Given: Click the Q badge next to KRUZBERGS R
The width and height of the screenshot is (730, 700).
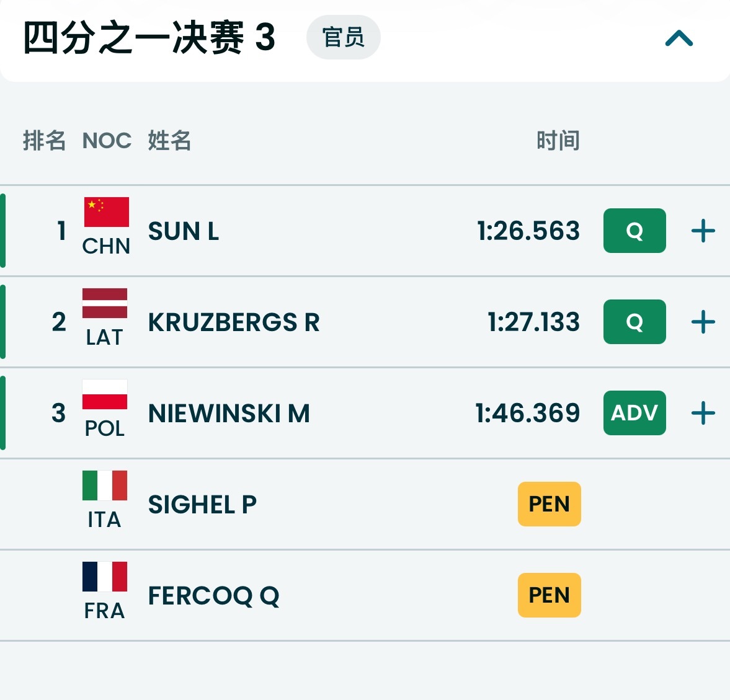Looking at the screenshot, I should pos(634,322).
